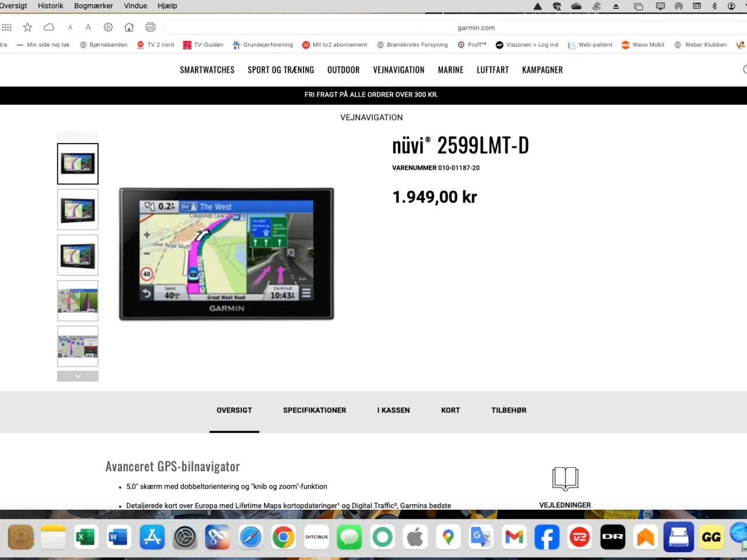This screenshot has height=560, width=747.
Task: Open Viazonen Log ind bookmark
Action: (527, 45)
